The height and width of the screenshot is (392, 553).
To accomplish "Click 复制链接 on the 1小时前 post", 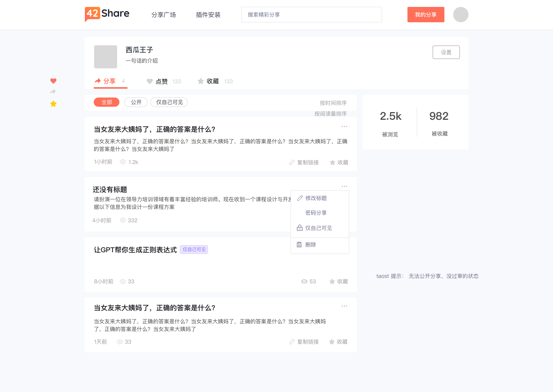I will 304,162.
